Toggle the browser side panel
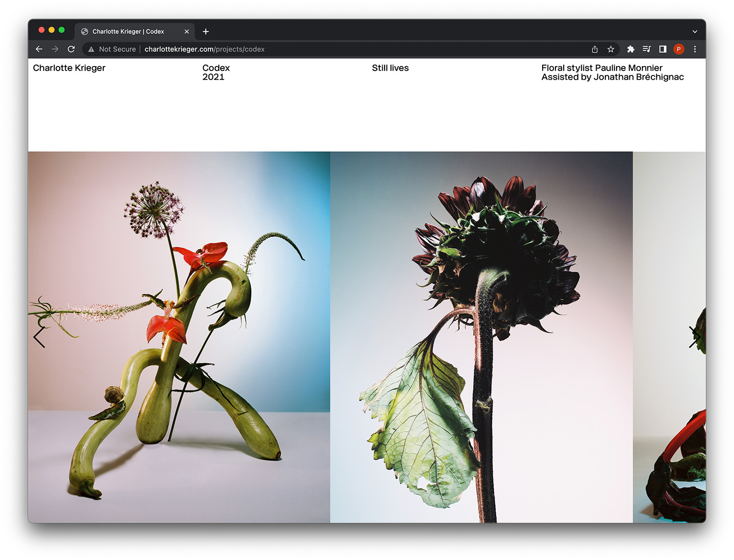The height and width of the screenshot is (560, 734). pos(663,49)
